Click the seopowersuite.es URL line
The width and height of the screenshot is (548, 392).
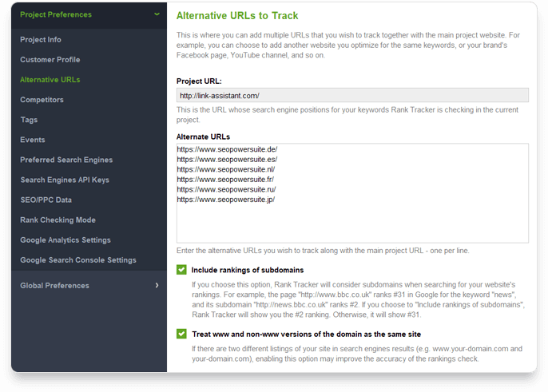[x=227, y=160]
